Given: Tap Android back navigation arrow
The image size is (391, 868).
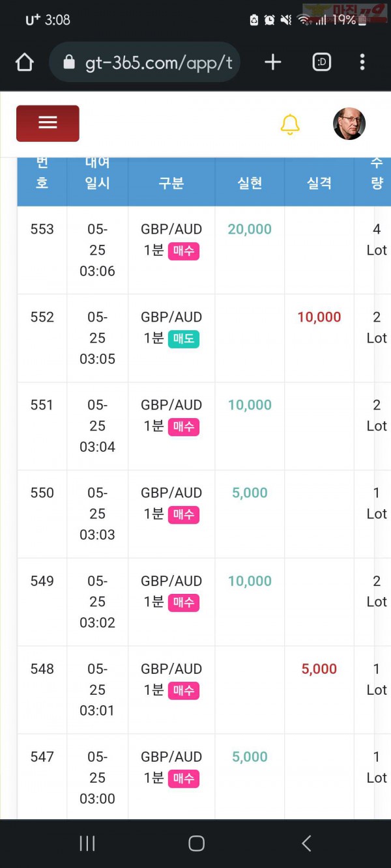Looking at the screenshot, I should pyautogui.click(x=306, y=843).
